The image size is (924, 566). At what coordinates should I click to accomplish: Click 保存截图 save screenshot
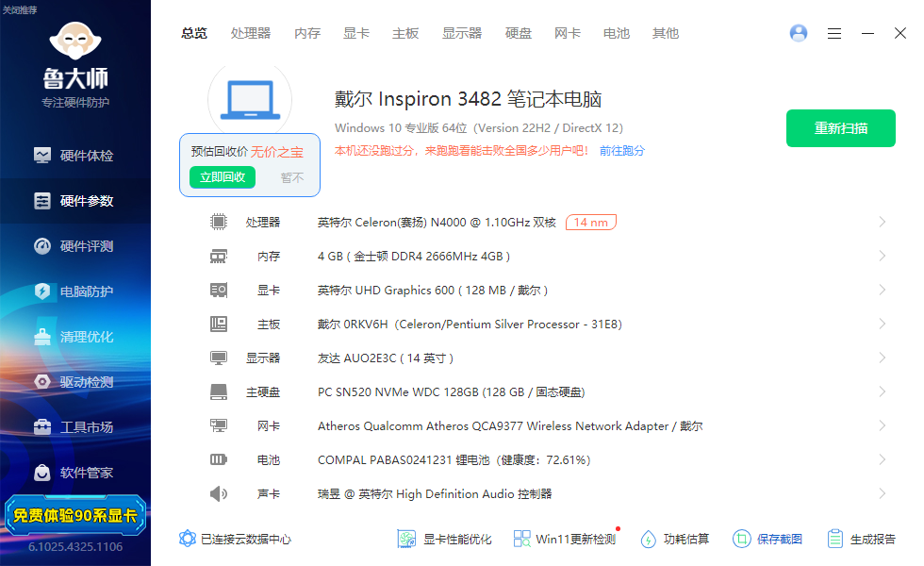pos(767,539)
